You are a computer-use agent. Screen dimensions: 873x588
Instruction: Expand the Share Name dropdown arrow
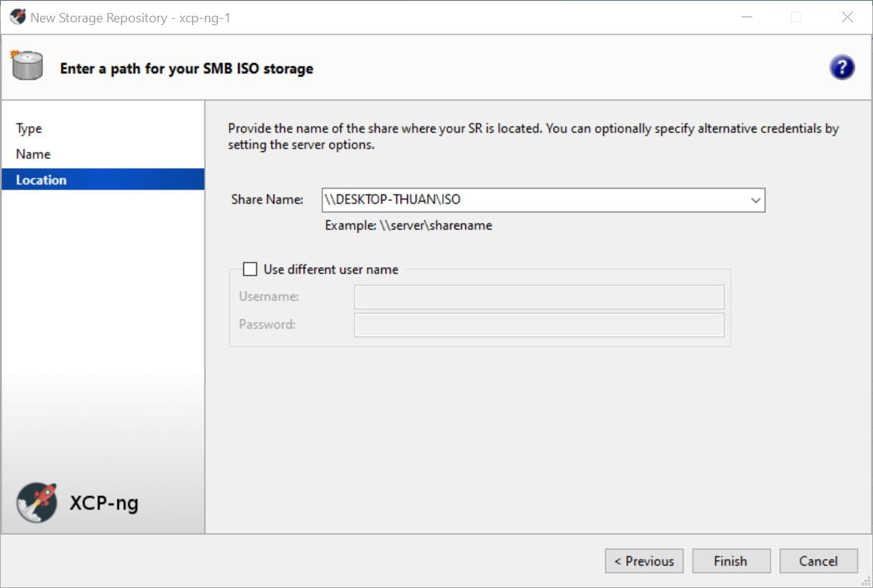(x=755, y=200)
